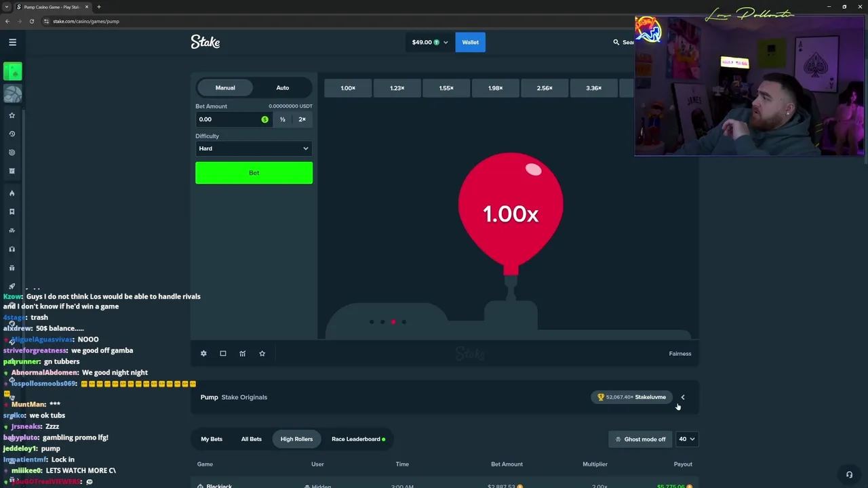Click the green Bet button

[254, 173]
